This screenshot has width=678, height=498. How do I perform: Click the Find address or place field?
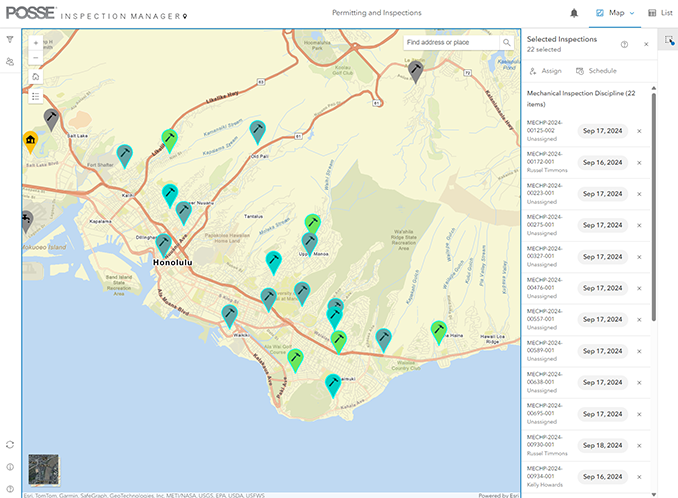click(451, 42)
